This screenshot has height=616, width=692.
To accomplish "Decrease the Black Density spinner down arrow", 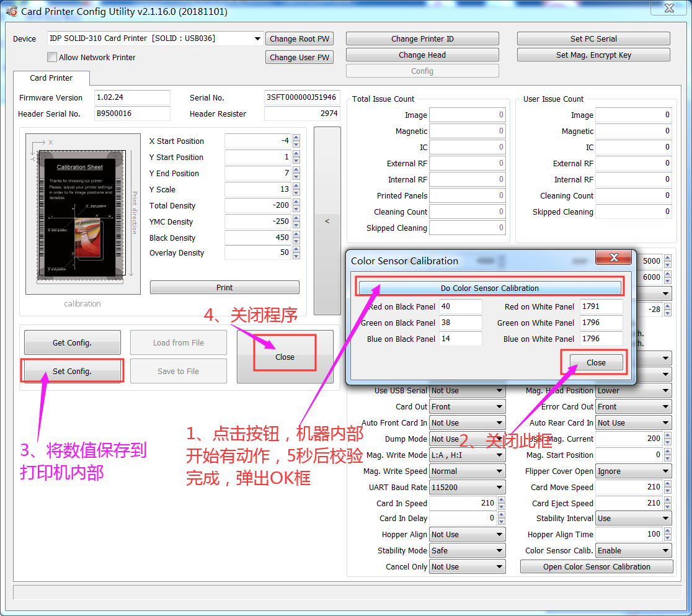I will pyautogui.click(x=296, y=241).
